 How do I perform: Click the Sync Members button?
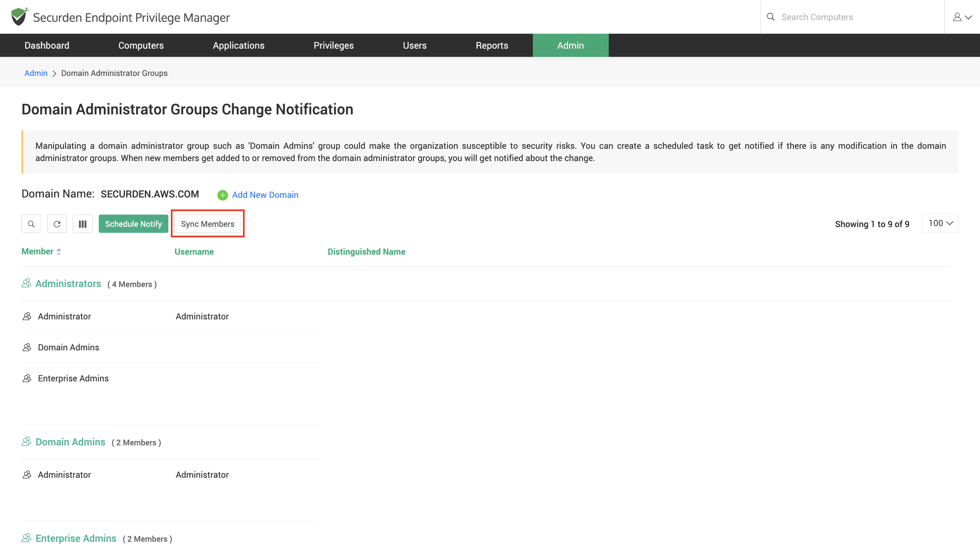click(208, 224)
